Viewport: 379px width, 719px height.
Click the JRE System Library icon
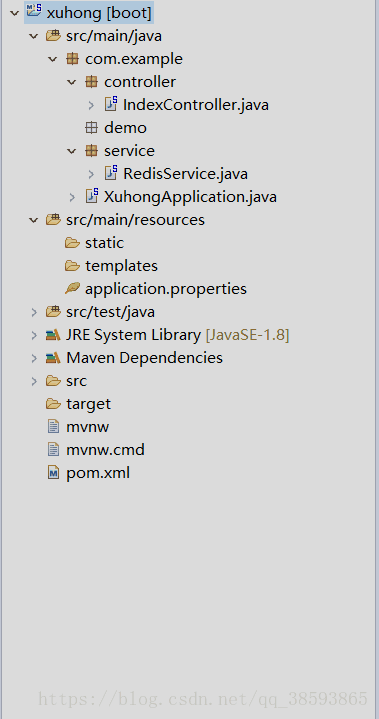(x=54, y=335)
